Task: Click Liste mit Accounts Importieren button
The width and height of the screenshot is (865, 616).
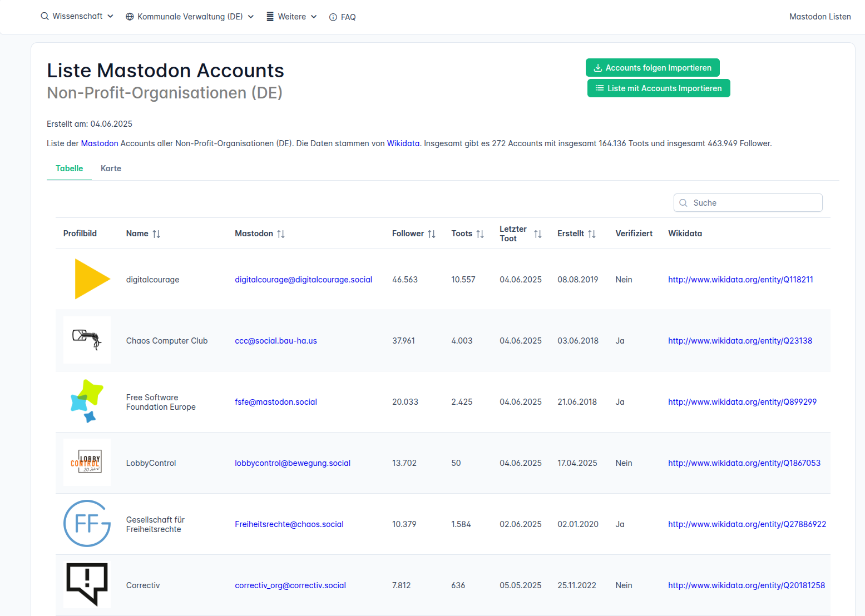Action: (x=659, y=88)
